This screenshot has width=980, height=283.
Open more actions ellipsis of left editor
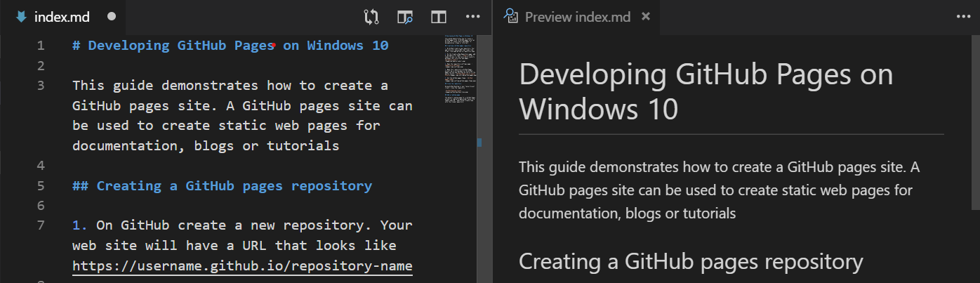473,17
